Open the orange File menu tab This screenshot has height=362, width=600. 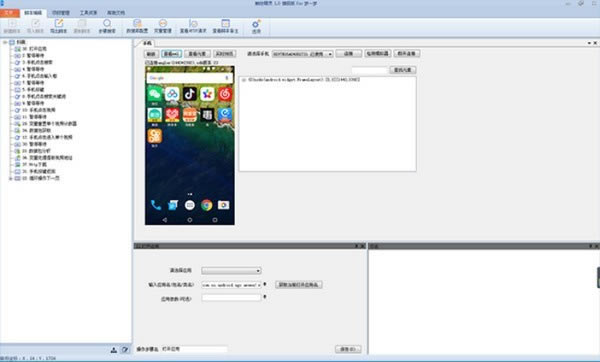[x=9, y=13]
